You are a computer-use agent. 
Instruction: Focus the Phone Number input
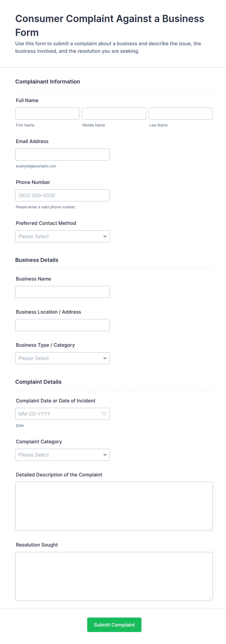(x=62, y=195)
